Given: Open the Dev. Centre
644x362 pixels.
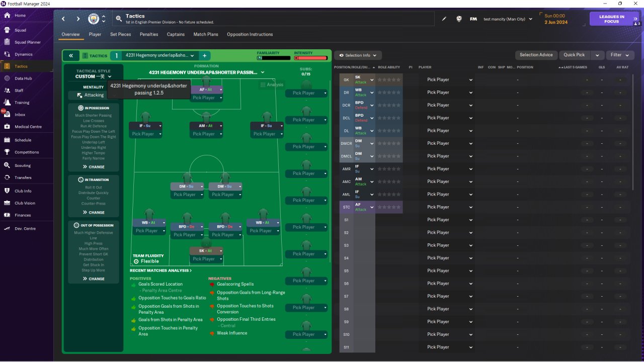Looking at the screenshot, I should coord(25,229).
